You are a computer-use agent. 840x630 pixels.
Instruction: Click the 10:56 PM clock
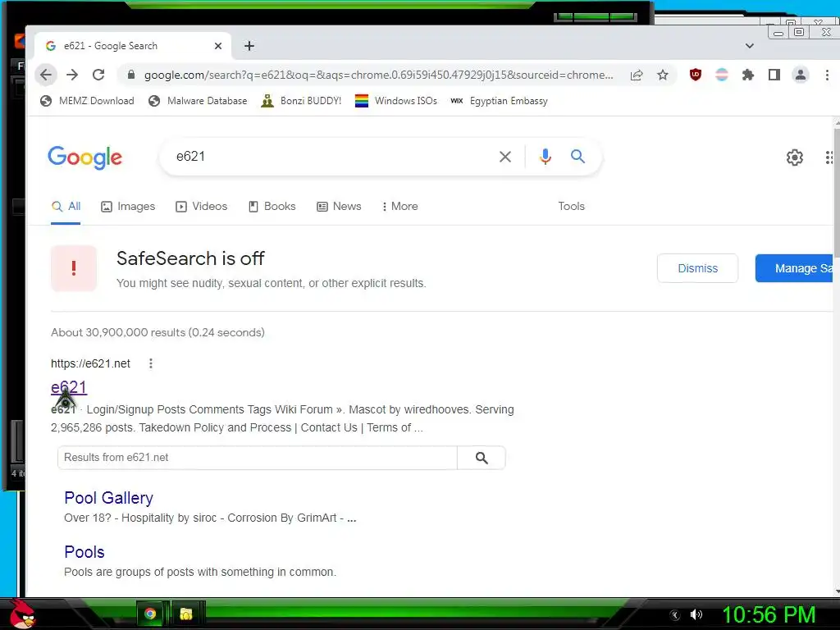pyautogui.click(x=769, y=614)
